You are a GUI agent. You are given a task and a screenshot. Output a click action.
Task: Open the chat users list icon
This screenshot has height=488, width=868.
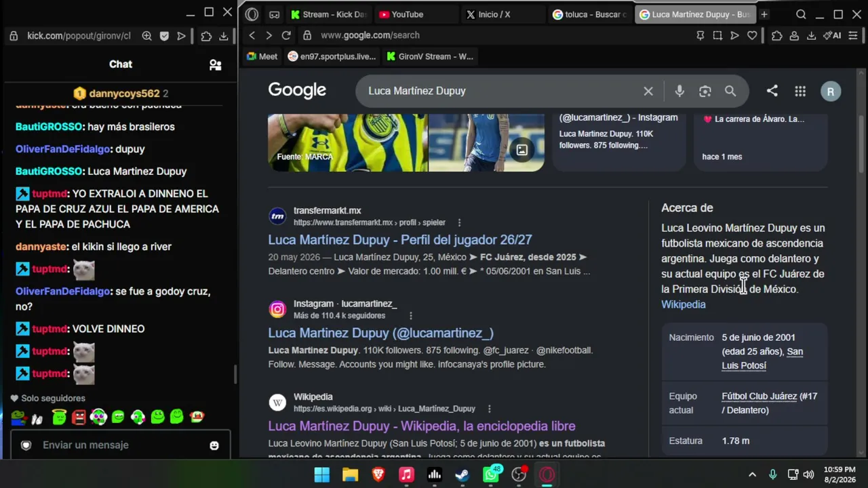click(215, 64)
